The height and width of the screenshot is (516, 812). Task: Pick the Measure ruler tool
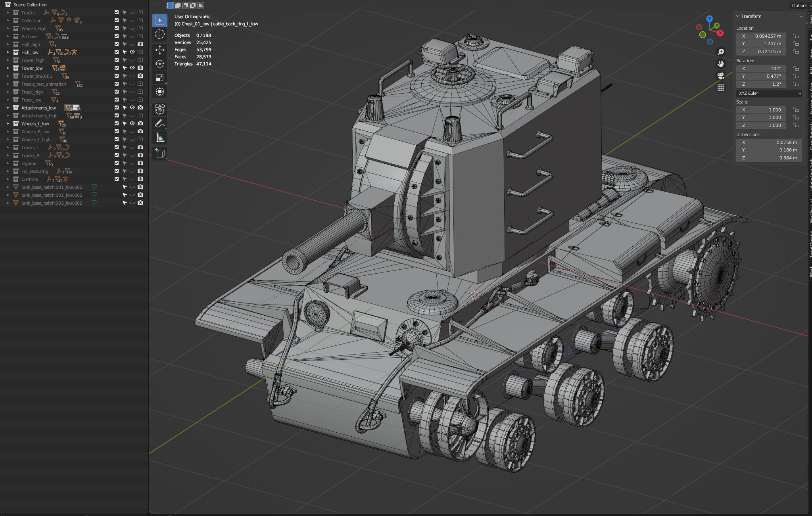click(x=160, y=138)
